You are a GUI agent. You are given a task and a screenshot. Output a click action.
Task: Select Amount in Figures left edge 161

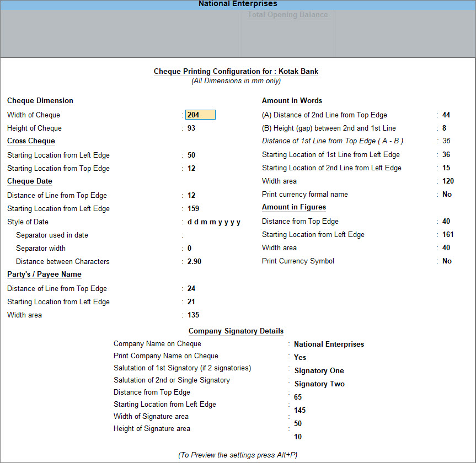coord(448,235)
